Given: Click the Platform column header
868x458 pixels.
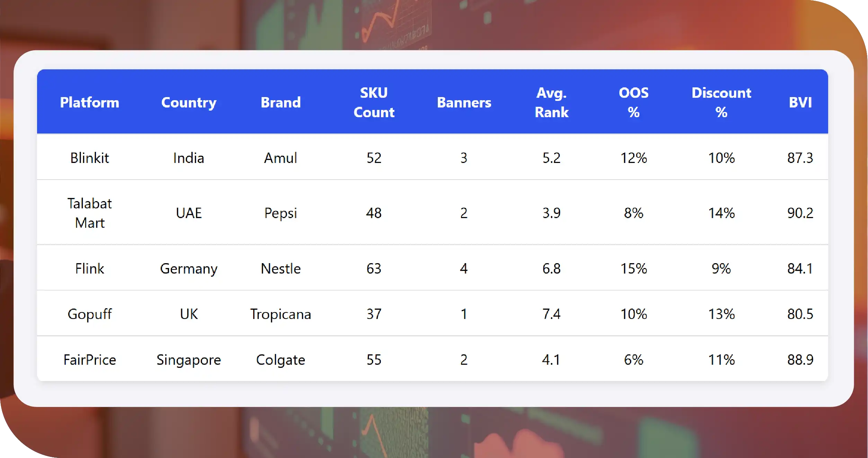Looking at the screenshot, I should [89, 103].
